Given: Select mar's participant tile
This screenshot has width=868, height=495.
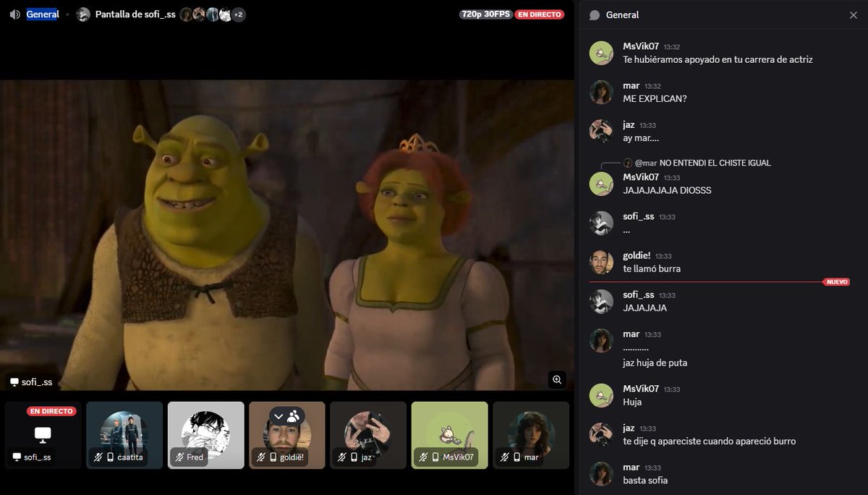Looking at the screenshot, I should coord(531,435).
